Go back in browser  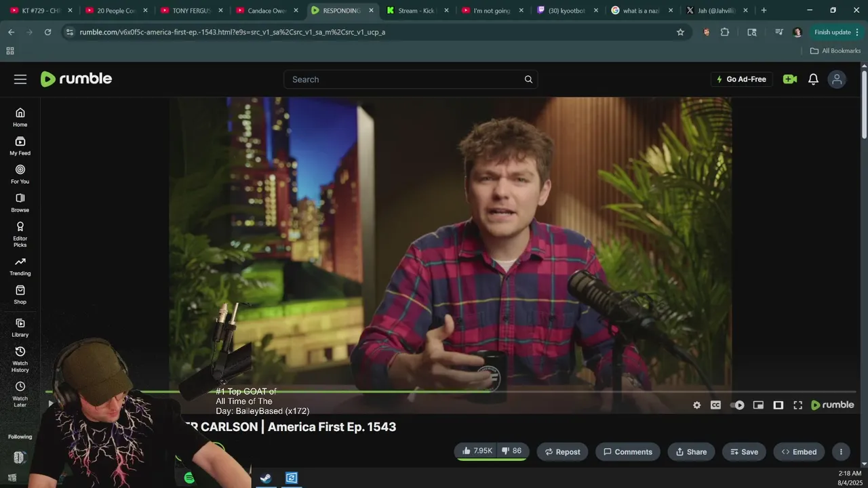point(11,32)
